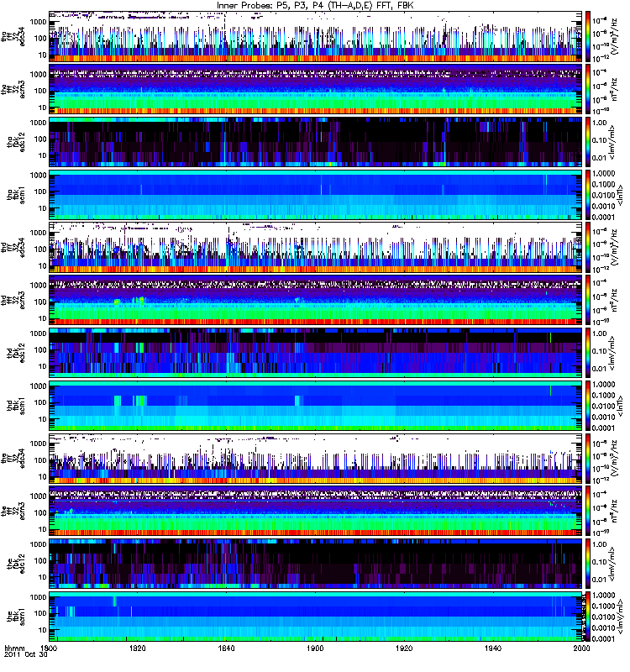Pick the color bar beside tha fbk scm1
This screenshot has height=672, width=630.
[588, 195]
